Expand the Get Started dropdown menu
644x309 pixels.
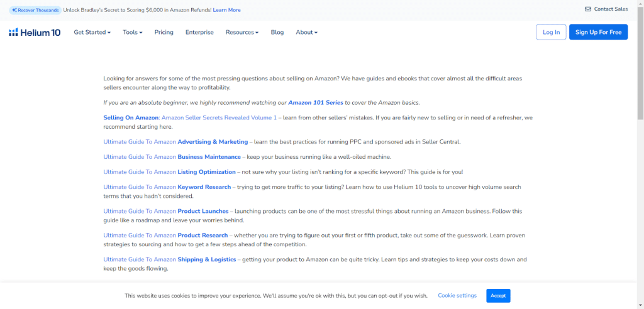92,33
